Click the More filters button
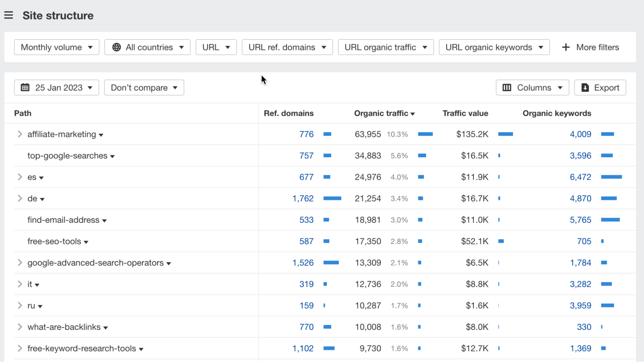Screen dimensions: 644x362 592,47
